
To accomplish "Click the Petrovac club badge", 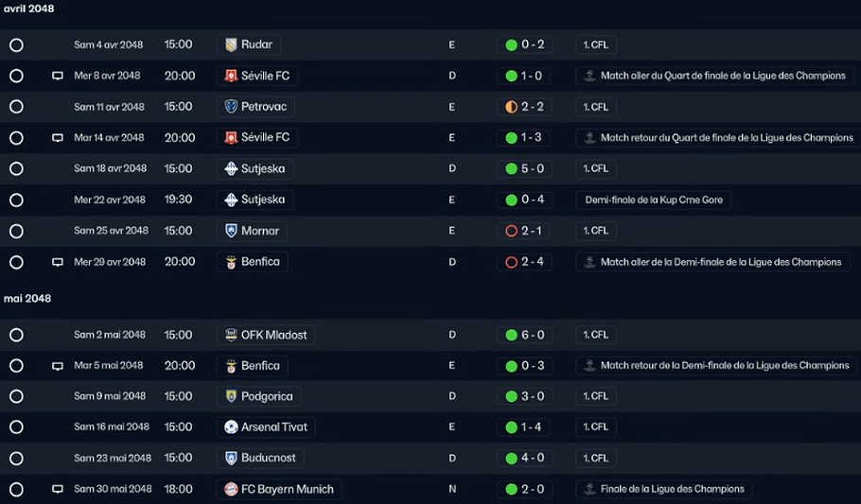I will point(231,107).
